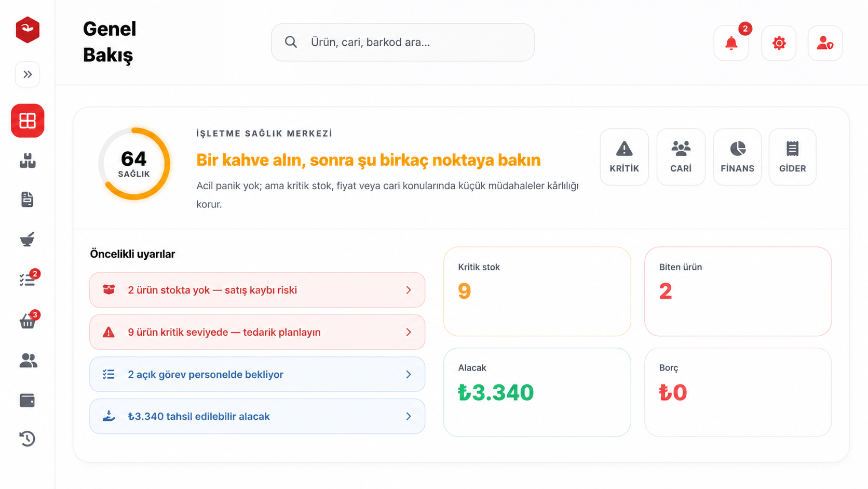This screenshot has height=489, width=868.
Task: Click warning triangle icon in critical alert
Action: tap(108, 332)
